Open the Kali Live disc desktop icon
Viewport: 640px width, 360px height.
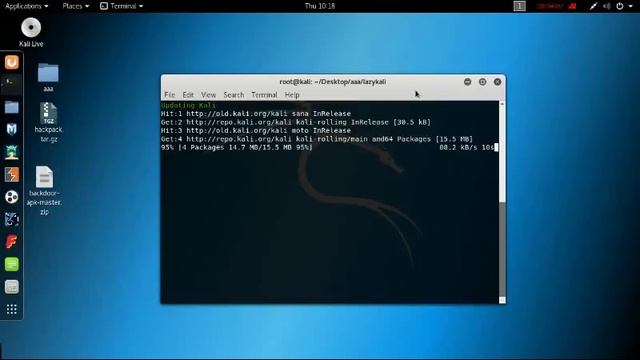pos(31,28)
